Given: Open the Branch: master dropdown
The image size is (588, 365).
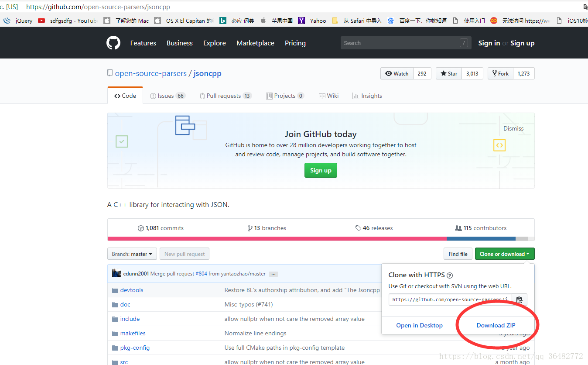Looking at the screenshot, I should click(132, 254).
